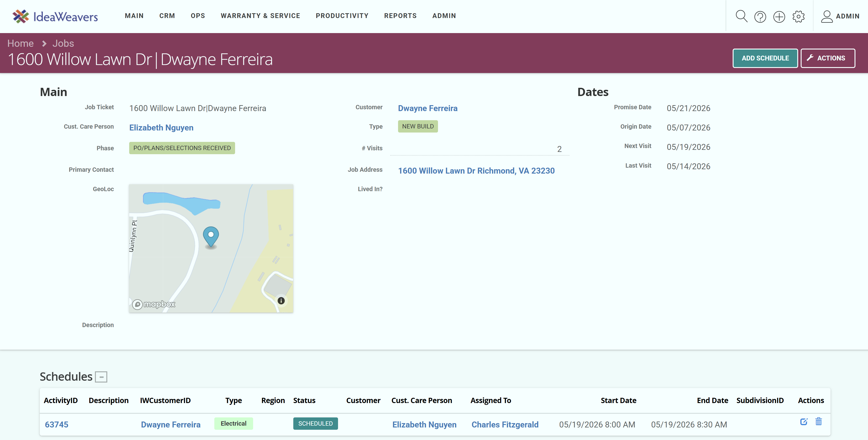Sort by Region column header

(x=273, y=401)
